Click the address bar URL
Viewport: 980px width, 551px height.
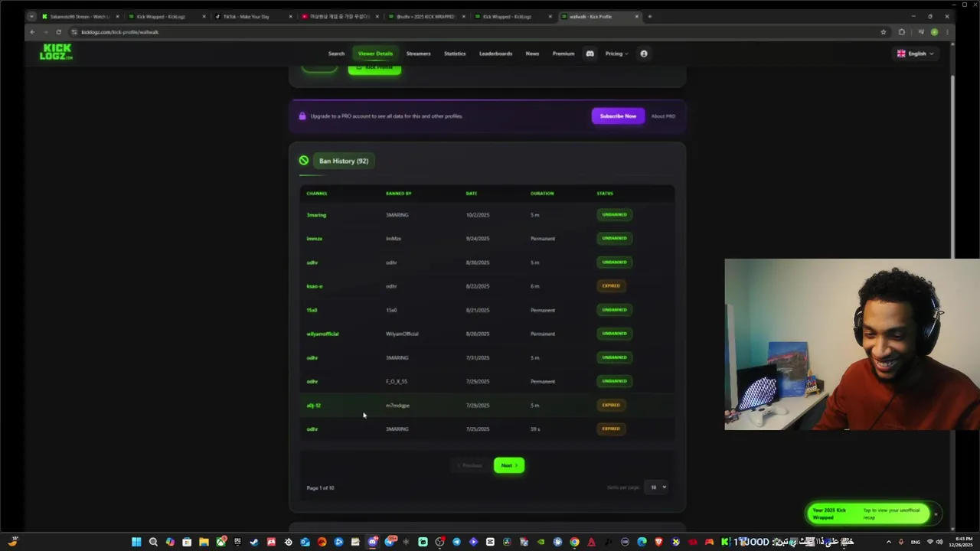pos(119,32)
